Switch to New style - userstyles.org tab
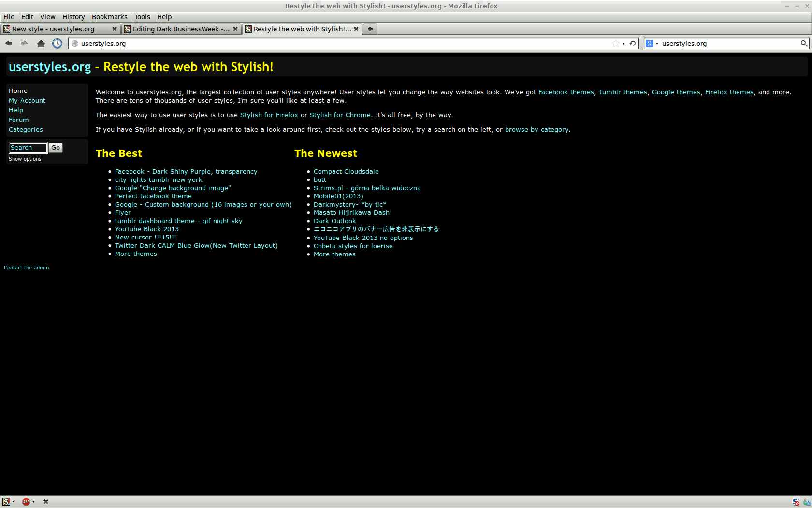The width and height of the screenshot is (812, 508). click(60, 29)
